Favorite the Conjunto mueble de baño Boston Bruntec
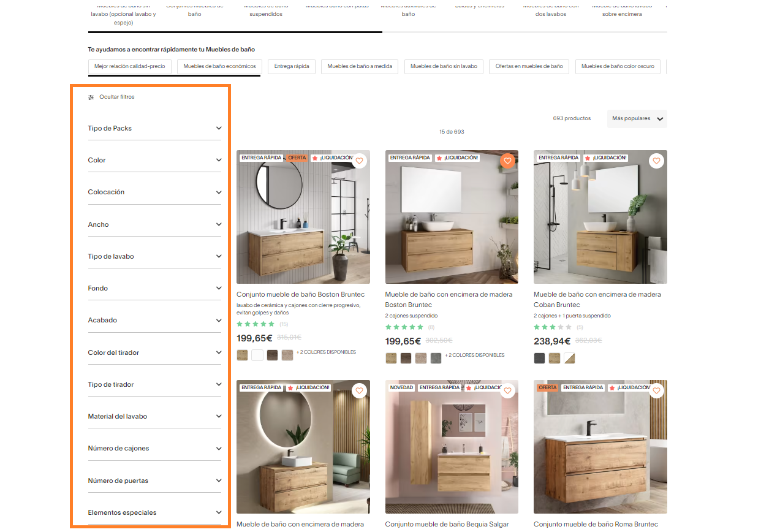 359,161
